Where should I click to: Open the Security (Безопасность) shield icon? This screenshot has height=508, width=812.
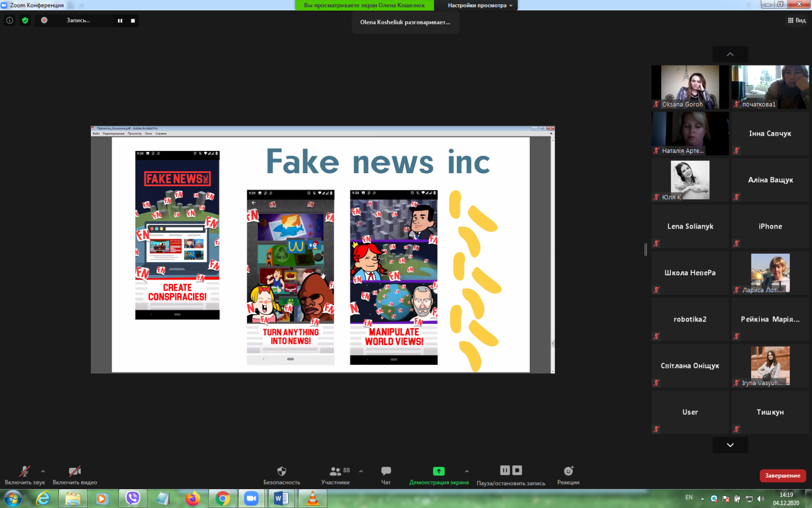click(282, 471)
